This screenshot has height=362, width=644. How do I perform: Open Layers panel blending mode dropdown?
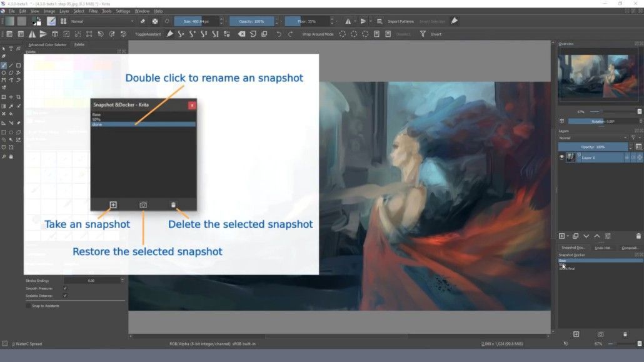pyautogui.click(x=593, y=138)
